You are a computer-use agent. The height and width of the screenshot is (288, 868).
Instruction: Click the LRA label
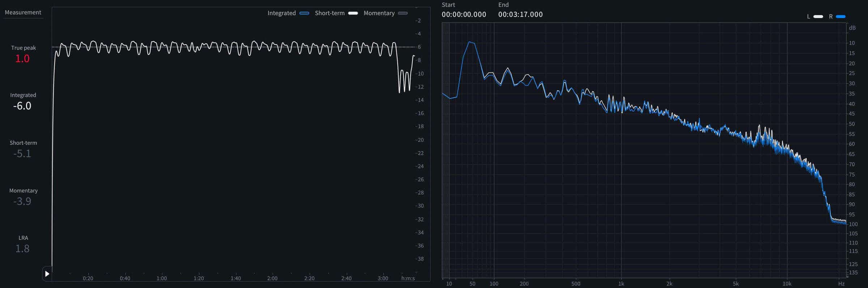[x=23, y=238]
